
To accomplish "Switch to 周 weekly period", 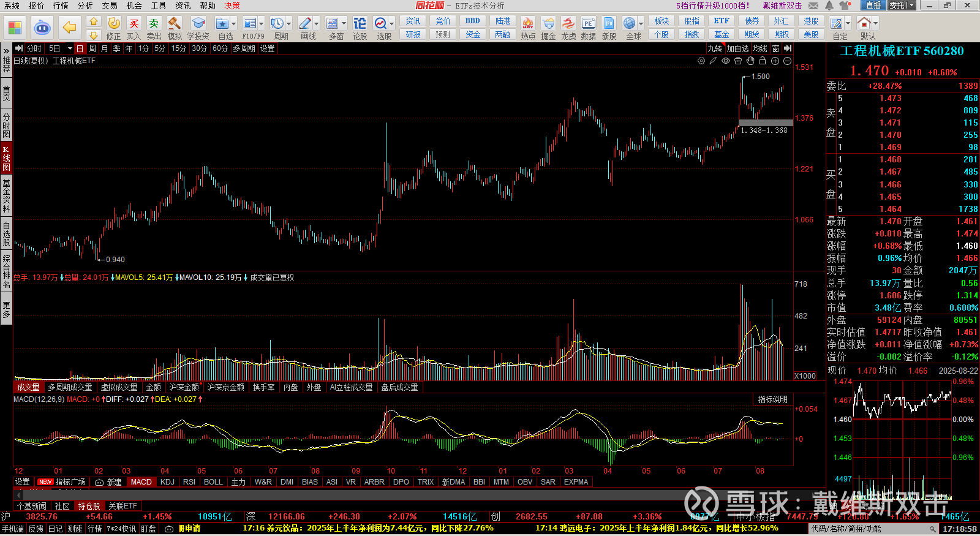I will tap(92, 48).
